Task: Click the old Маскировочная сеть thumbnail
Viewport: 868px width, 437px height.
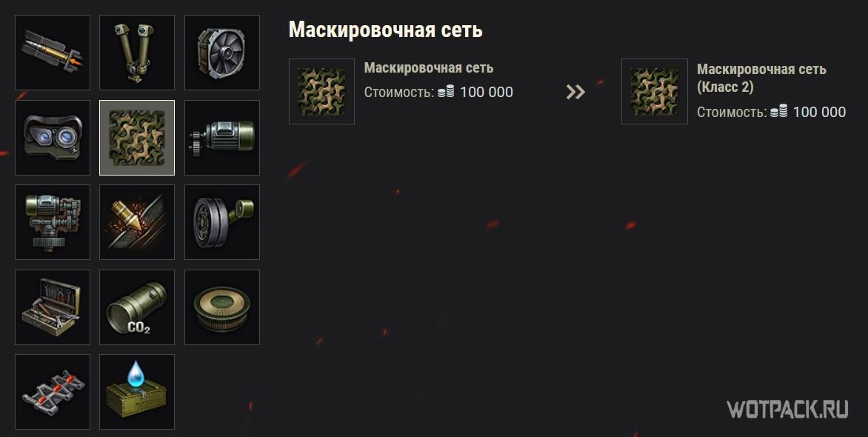Action: (x=321, y=91)
